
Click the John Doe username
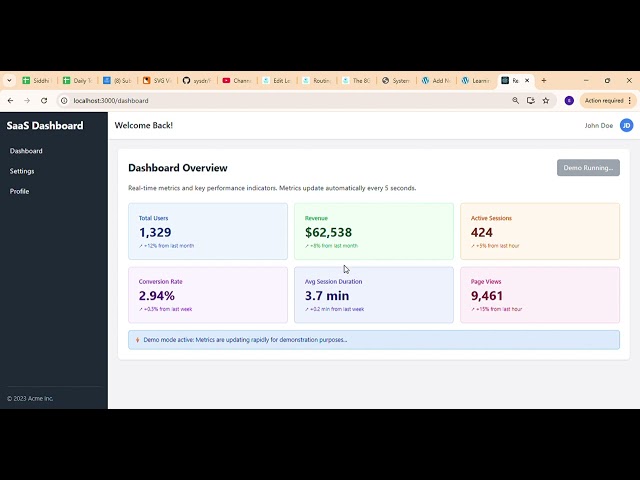pos(598,126)
